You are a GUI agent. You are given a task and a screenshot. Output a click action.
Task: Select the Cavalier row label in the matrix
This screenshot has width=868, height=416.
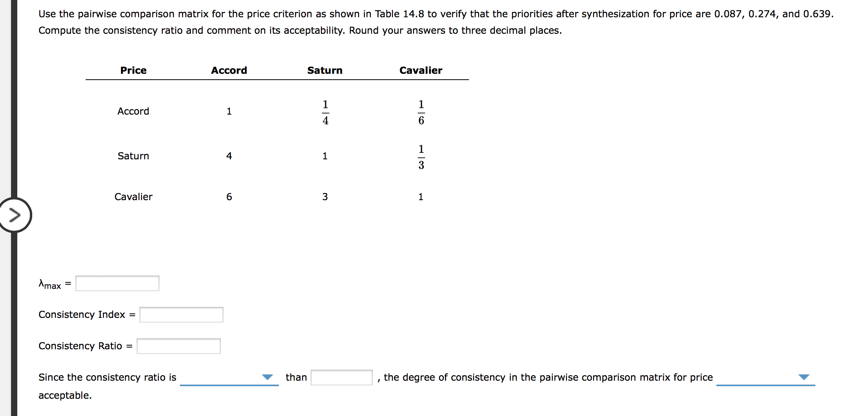coord(133,197)
